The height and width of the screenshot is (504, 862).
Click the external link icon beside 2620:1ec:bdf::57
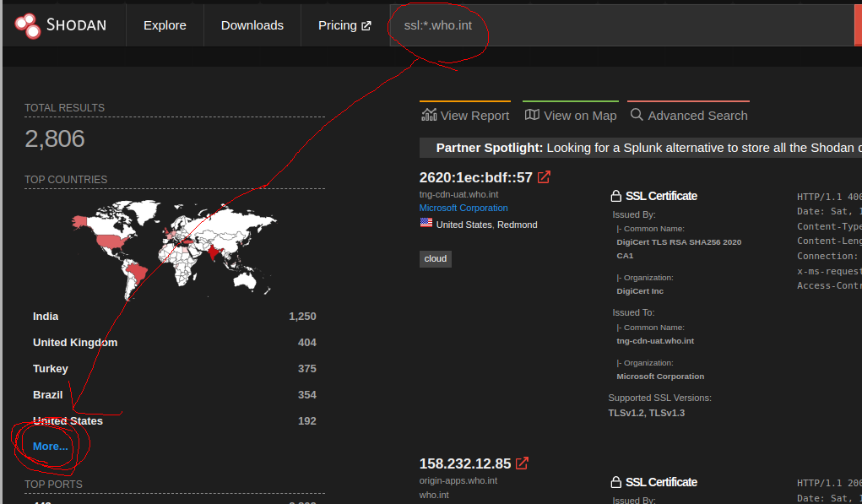(x=544, y=177)
